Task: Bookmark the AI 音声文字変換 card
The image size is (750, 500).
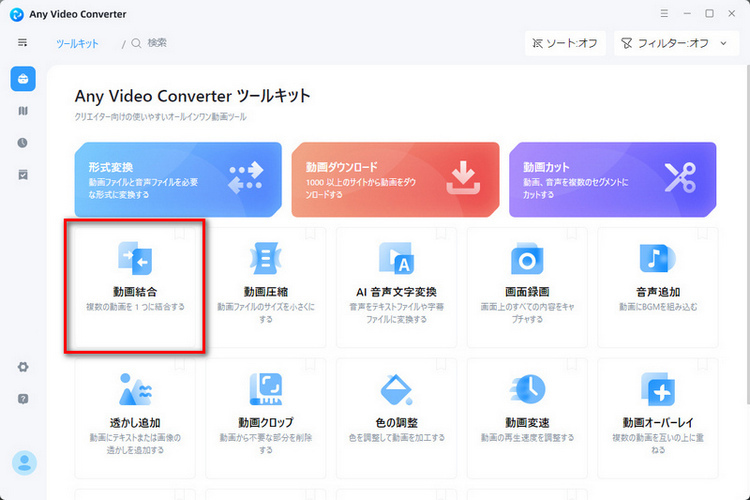Action: (x=441, y=233)
